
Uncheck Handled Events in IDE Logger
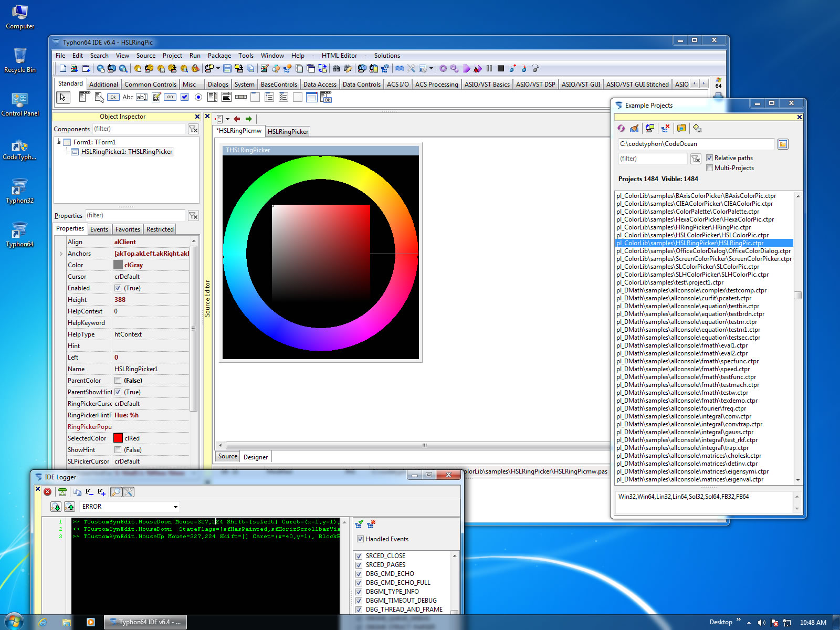[360, 539]
